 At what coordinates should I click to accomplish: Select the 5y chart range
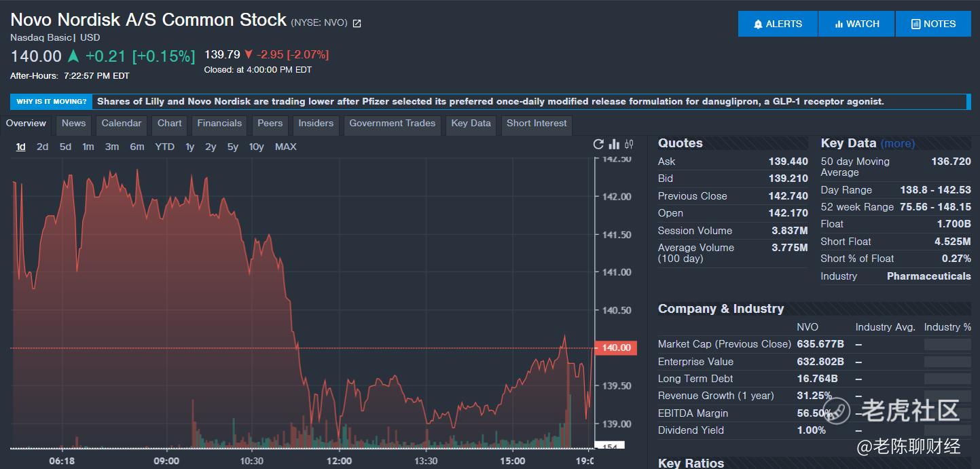click(x=233, y=147)
